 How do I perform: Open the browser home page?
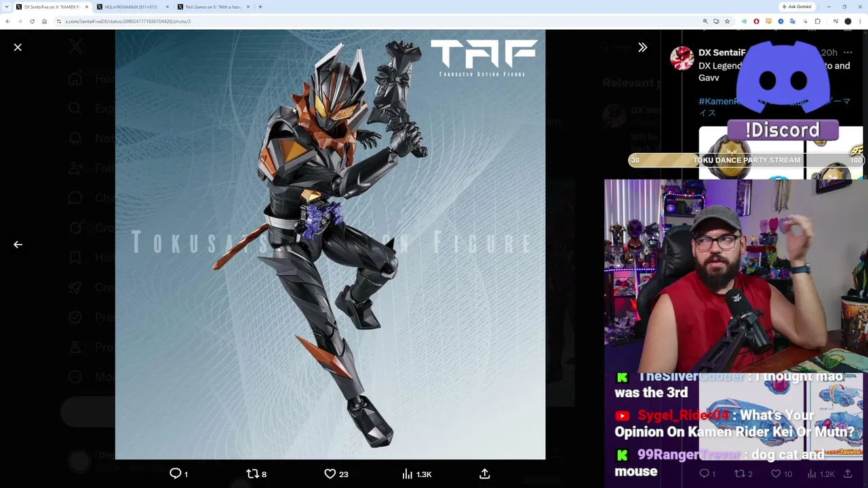coord(44,21)
